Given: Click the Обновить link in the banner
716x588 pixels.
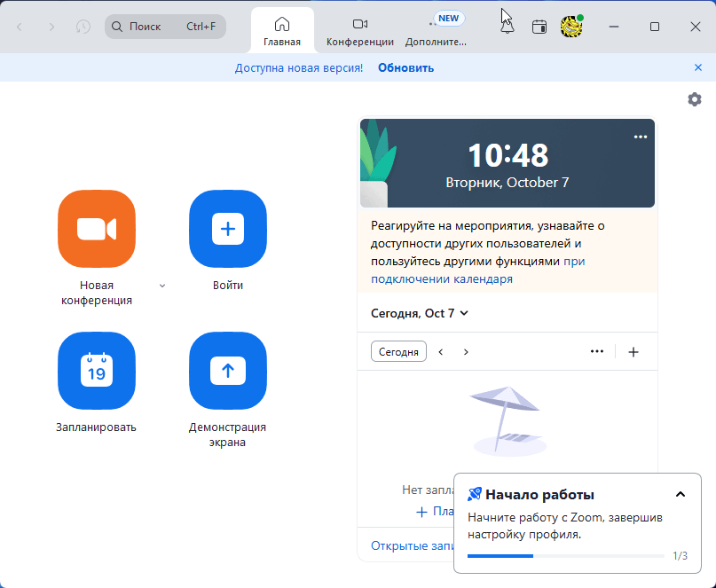Looking at the screenshot, I should coord(405,67).
